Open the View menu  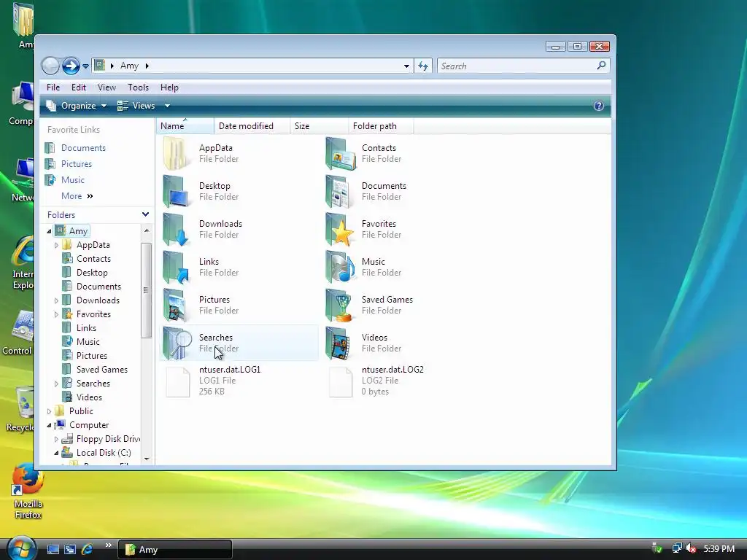107,87
